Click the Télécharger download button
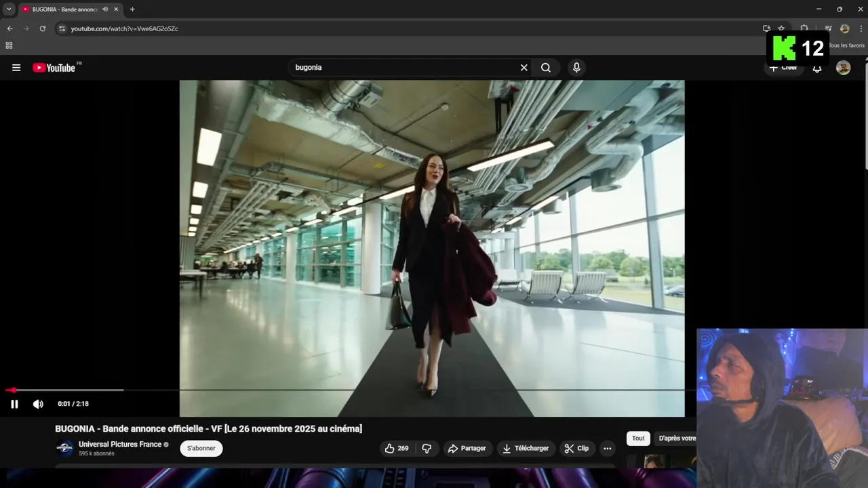Viewport: 868px width, 488px height. 526,448
